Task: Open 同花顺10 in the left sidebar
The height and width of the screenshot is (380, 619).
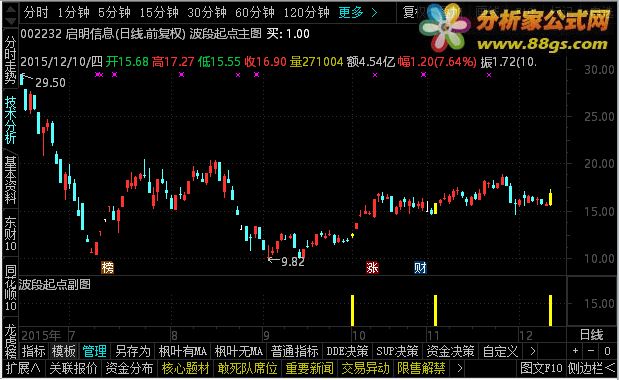Action: [x=10, y=288]
